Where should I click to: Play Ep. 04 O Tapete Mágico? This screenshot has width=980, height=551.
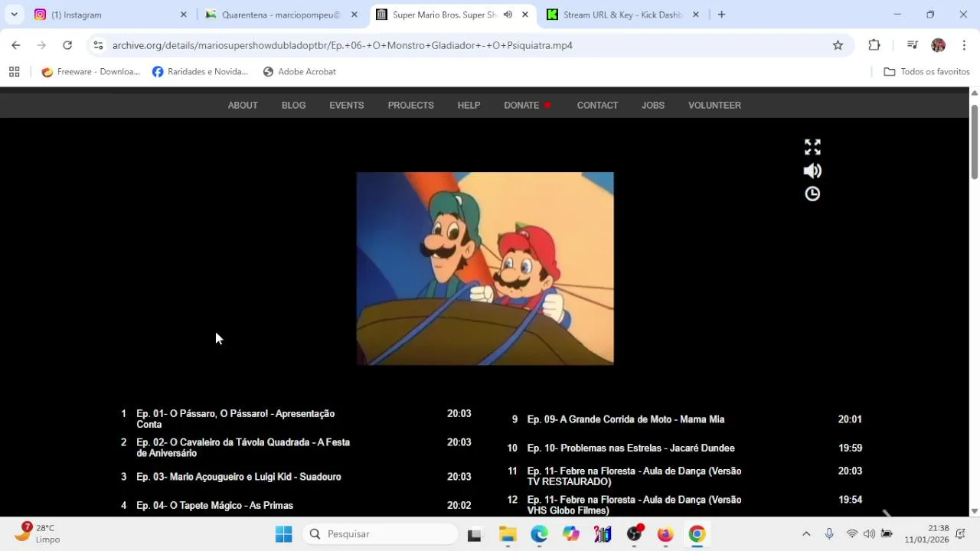pyautogui.click(x=296, y=505)
